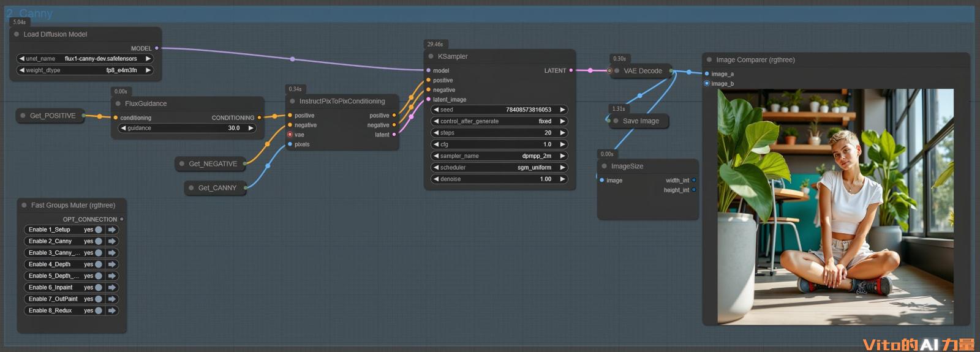Navigate to group 4_Depth with its arrow icon
Viewport: 980px width, 352px height.
tap(112, 264)
